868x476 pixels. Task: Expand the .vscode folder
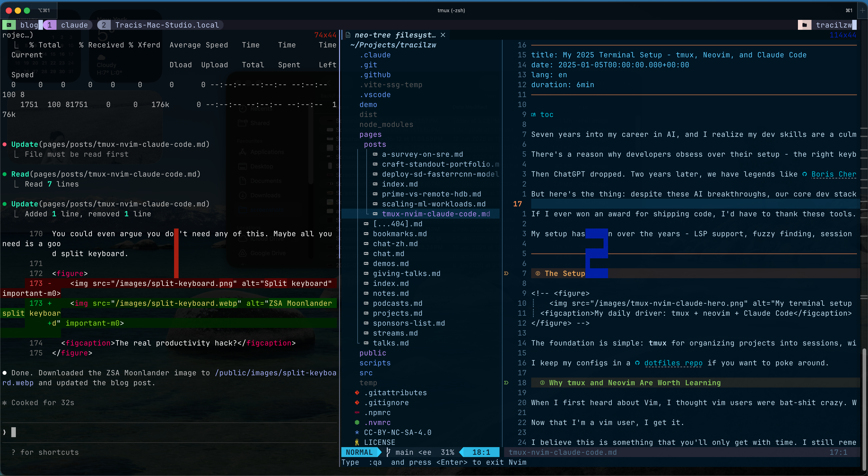coord(375,95)
